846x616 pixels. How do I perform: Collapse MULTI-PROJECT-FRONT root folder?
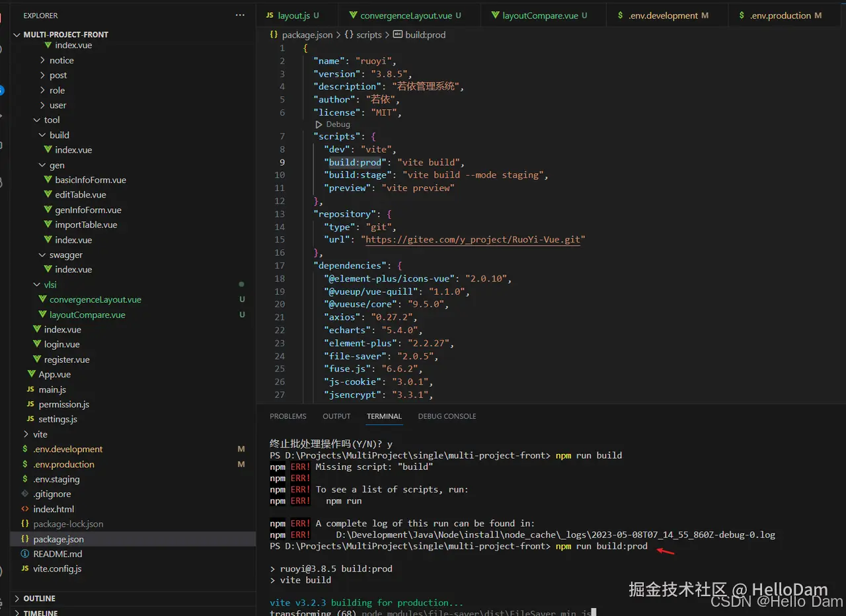coord(17,34)
